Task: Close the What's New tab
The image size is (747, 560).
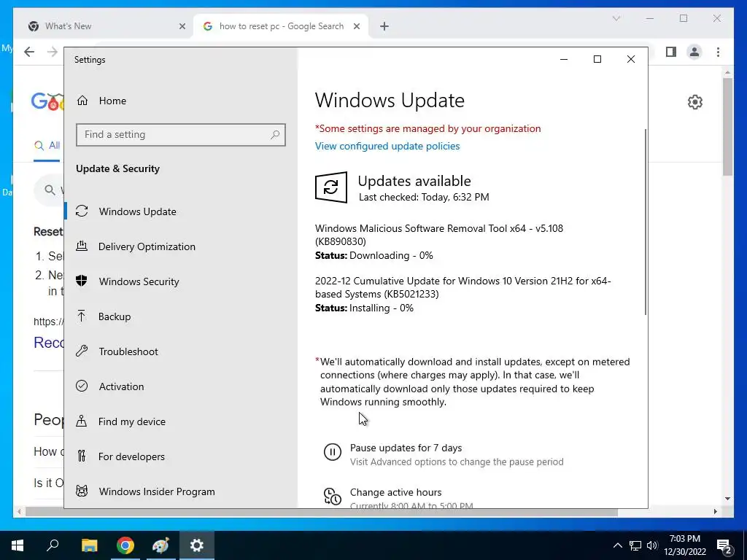Action: (x=182, y=26)
